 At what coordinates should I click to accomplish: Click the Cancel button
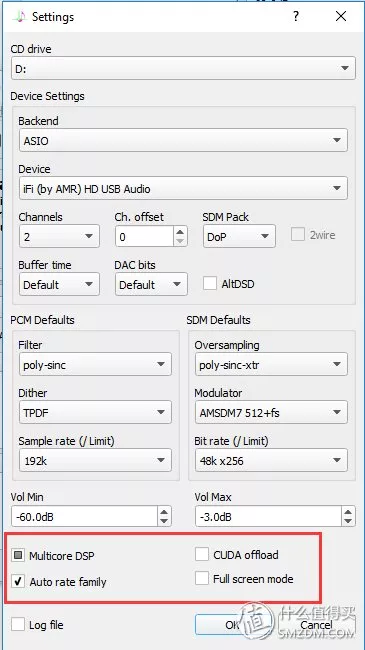coord(316,624)
